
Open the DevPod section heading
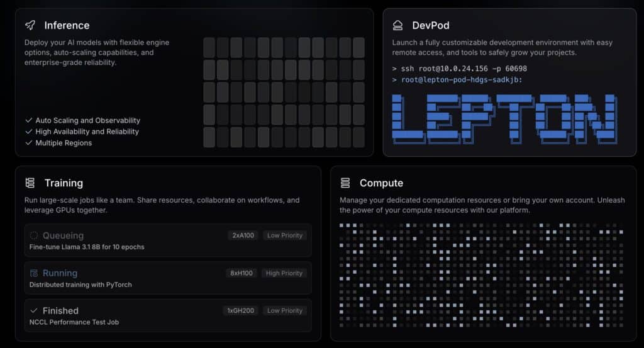[x=430, y=26]
